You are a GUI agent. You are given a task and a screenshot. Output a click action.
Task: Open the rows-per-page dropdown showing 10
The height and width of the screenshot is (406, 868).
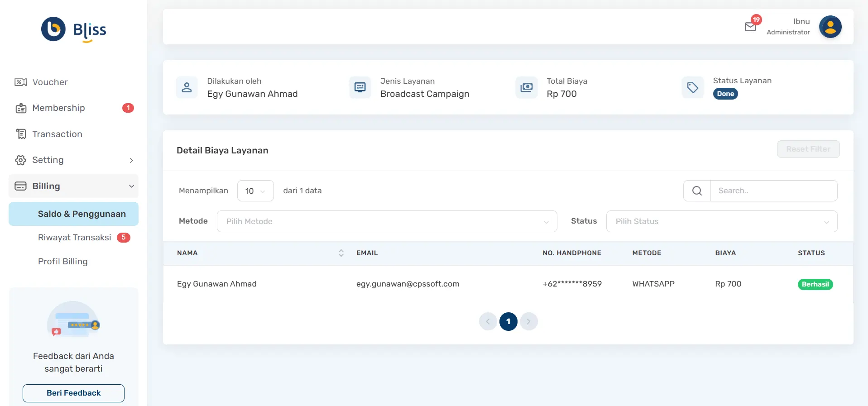pyautogui.click(x=255, y=191)
